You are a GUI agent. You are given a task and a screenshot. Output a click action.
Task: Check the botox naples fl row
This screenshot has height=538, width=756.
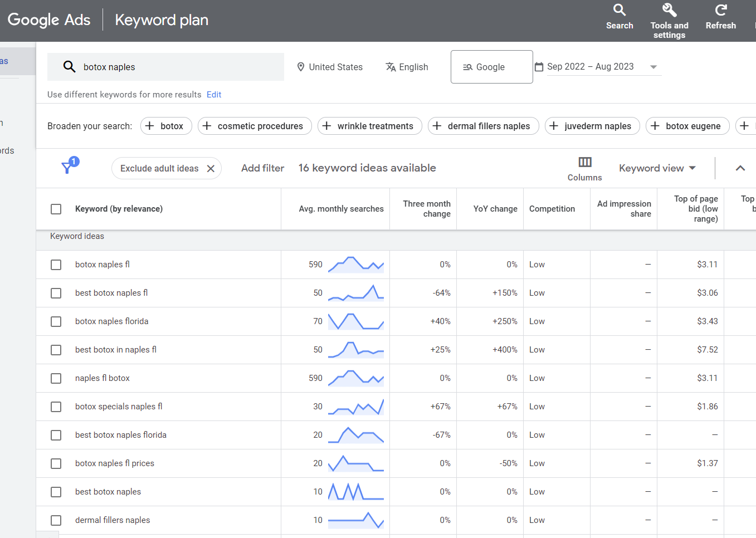pos(56,265)
